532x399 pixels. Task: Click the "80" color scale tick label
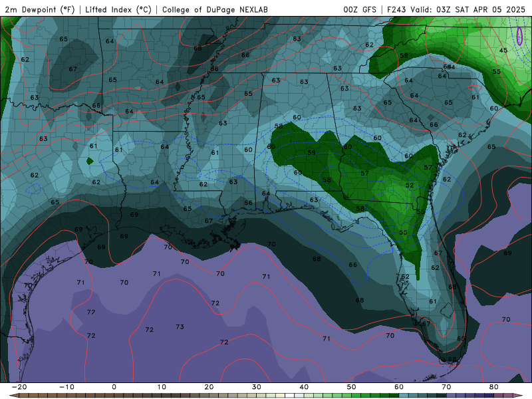click(x=494, y=387)
